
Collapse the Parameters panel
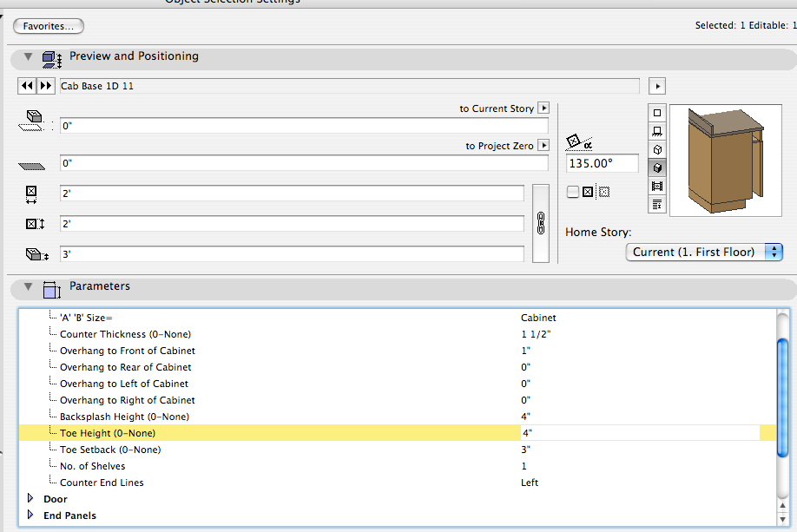click(29, 286)
